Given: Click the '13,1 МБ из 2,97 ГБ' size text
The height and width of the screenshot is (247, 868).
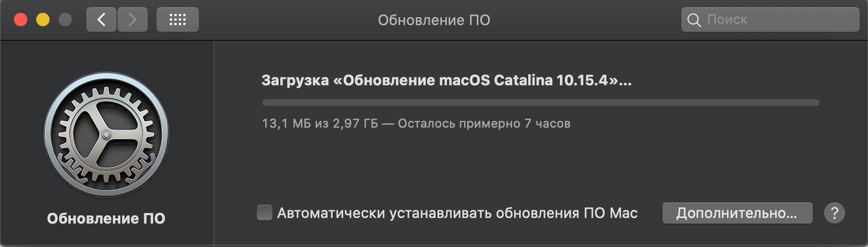Looking at the screenshot, I should [320, 123].
